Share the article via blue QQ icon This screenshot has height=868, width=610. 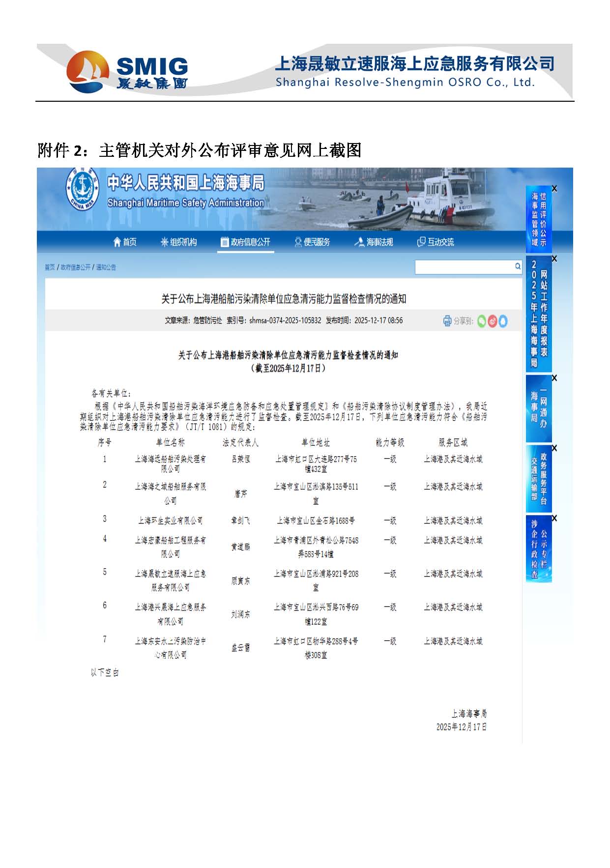[x=503, y=321]
